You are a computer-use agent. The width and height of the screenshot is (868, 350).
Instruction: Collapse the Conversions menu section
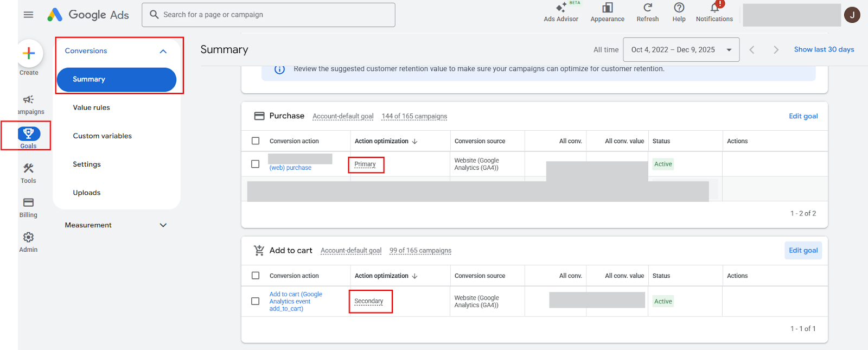pyautogui.click(x=163, y=51)
